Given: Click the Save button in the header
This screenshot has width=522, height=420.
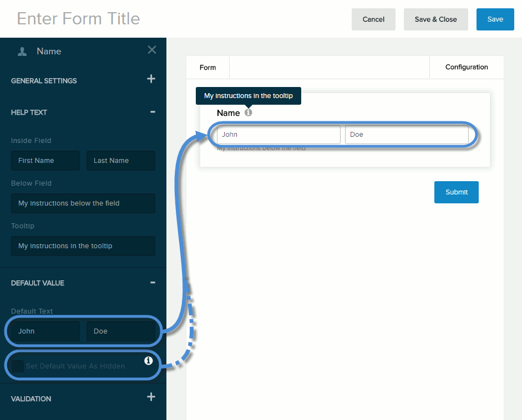Looking at the screenshot, I should (x=495, y=19).
